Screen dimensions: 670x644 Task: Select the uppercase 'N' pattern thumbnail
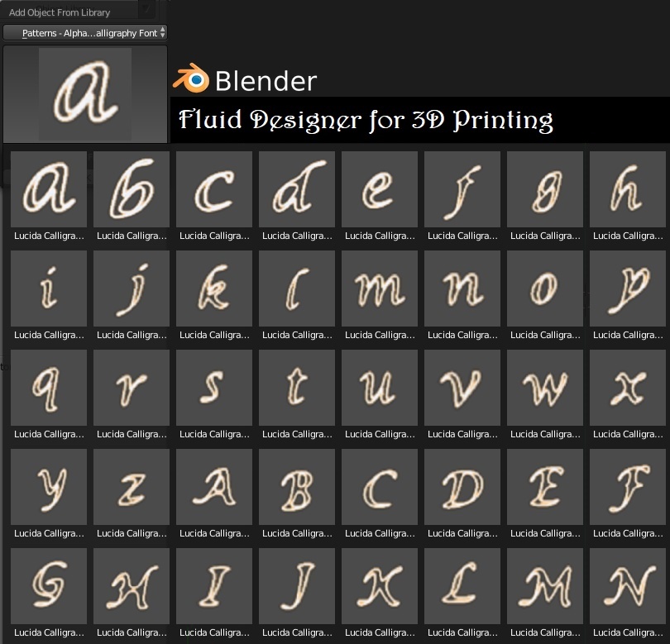(628, 586)
